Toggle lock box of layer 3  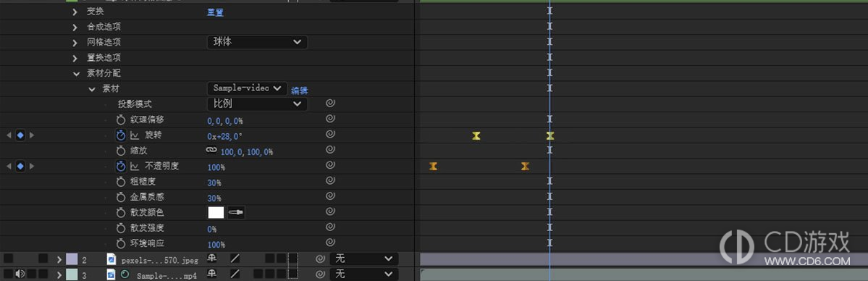(43, 274)
